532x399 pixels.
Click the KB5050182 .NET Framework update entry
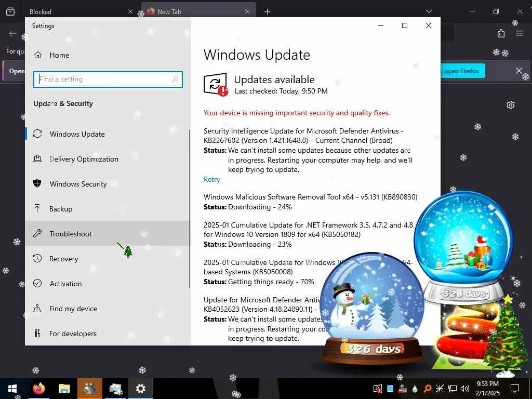click(309, 230)
